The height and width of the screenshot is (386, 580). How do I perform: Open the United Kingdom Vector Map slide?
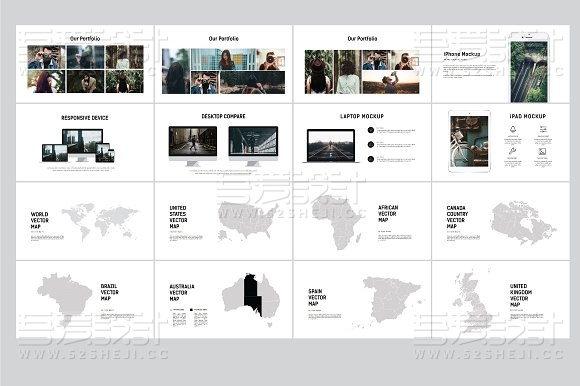tap(501, 299)
